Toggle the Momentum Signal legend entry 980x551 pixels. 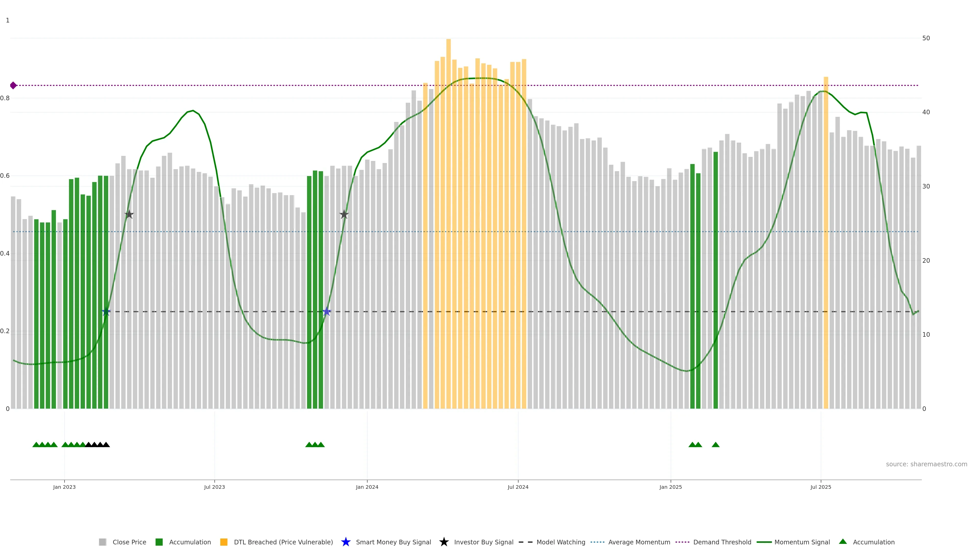tap(802, 542)
